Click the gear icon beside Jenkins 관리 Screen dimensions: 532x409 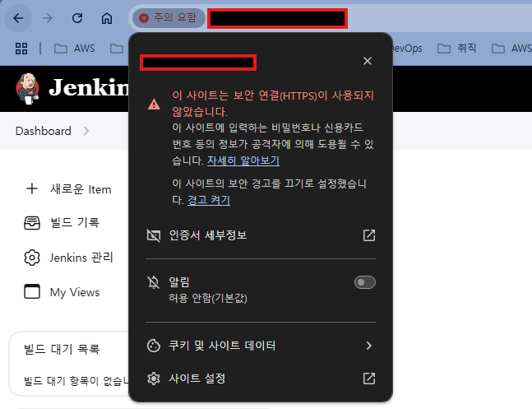coord(32,258)
